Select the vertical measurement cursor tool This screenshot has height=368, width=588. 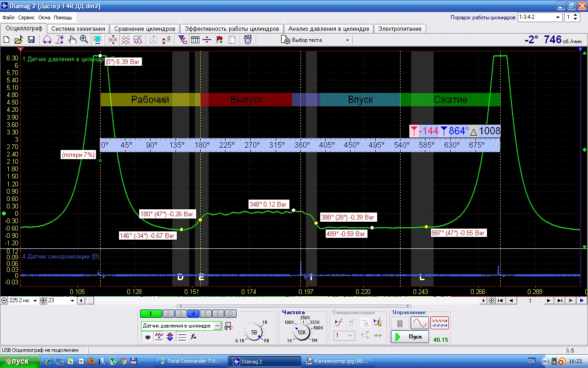60,40
